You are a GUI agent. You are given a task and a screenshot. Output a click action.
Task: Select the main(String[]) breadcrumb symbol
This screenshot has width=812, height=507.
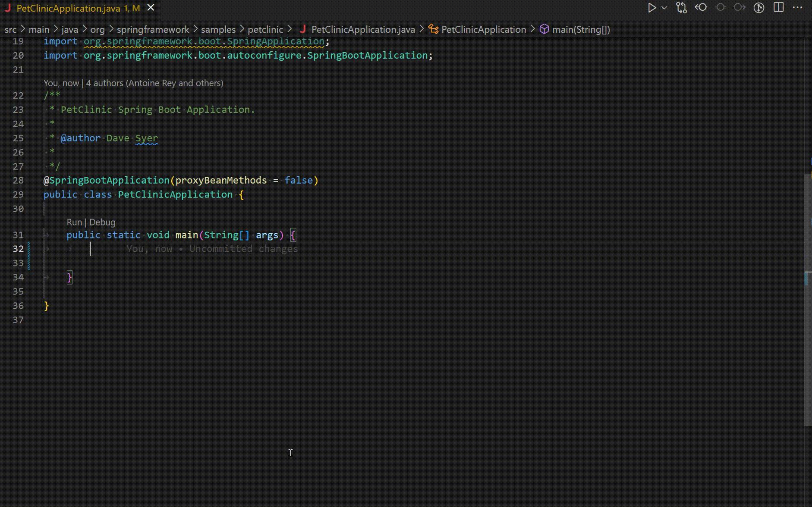point(581,29)
